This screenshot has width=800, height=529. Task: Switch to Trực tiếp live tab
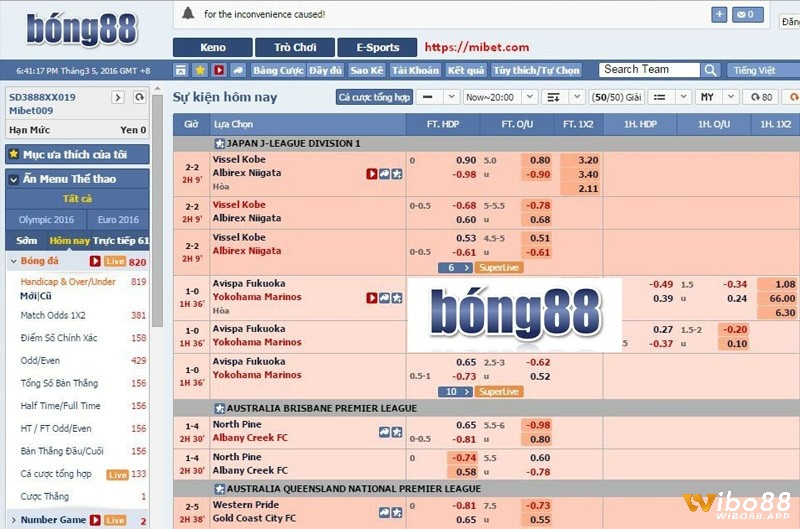(121, 241)
